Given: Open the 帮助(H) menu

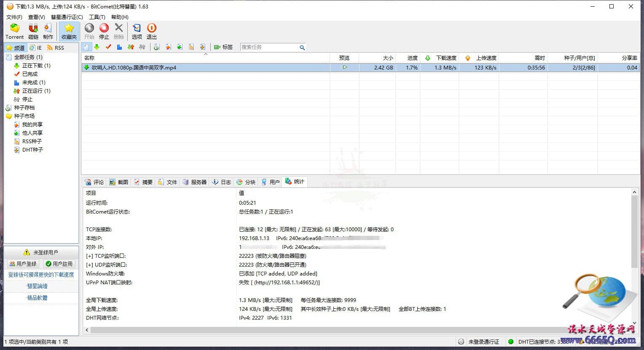Looking at the screenshot, I should (120, 17).
